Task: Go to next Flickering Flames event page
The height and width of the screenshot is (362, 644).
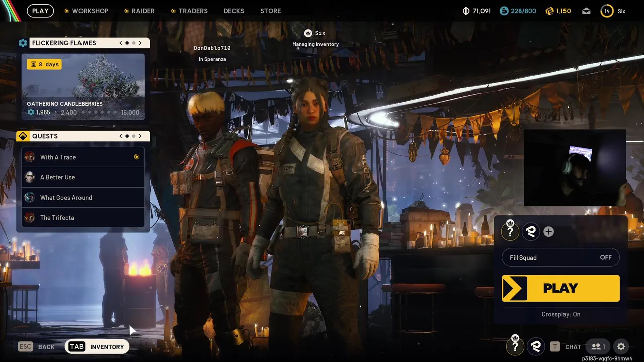Action: (140, 43)
